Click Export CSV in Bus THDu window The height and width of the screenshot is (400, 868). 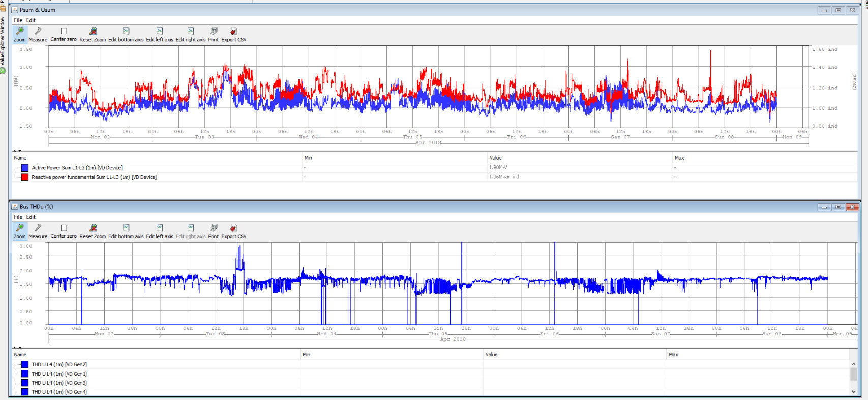click(x=233, y=231)
